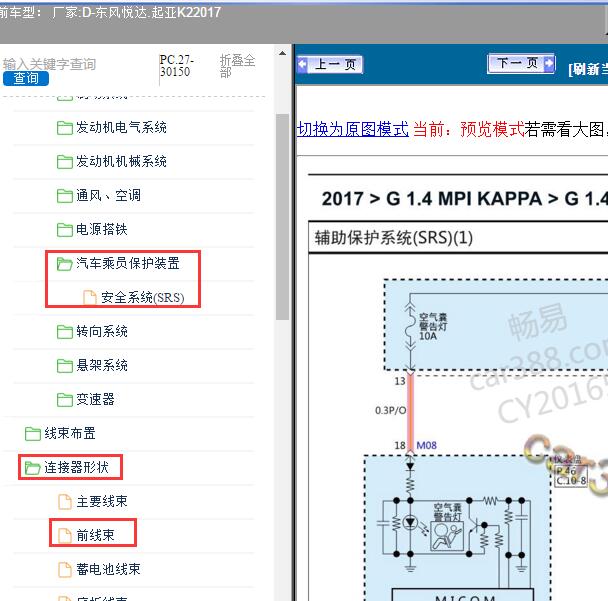
Task: Open the 前线束 tree entry
Action: (x=95, y=535)
